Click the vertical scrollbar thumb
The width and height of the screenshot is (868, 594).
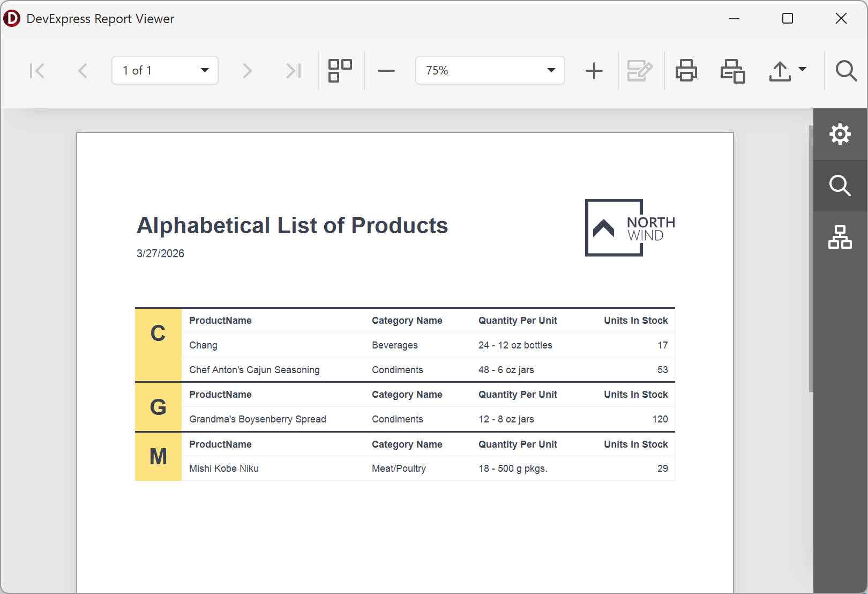811,258
